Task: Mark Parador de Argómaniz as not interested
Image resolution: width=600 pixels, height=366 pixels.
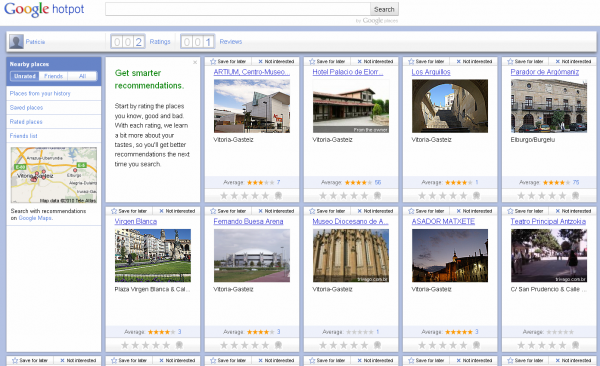Action: click(x=573, y=61)
